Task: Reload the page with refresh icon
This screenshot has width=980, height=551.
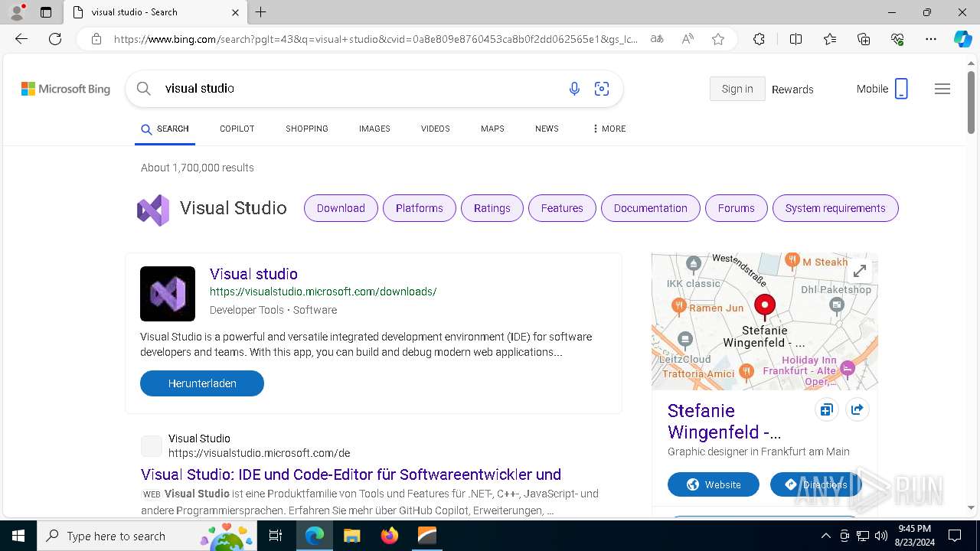Action: [55, 39]
